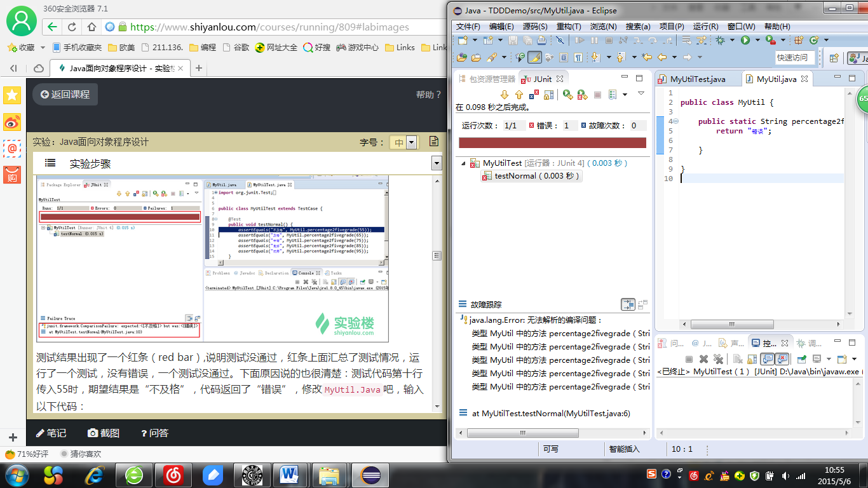
Task: Collapse percentage2fivegrade method fold in editor
Action: click(675, 121)
